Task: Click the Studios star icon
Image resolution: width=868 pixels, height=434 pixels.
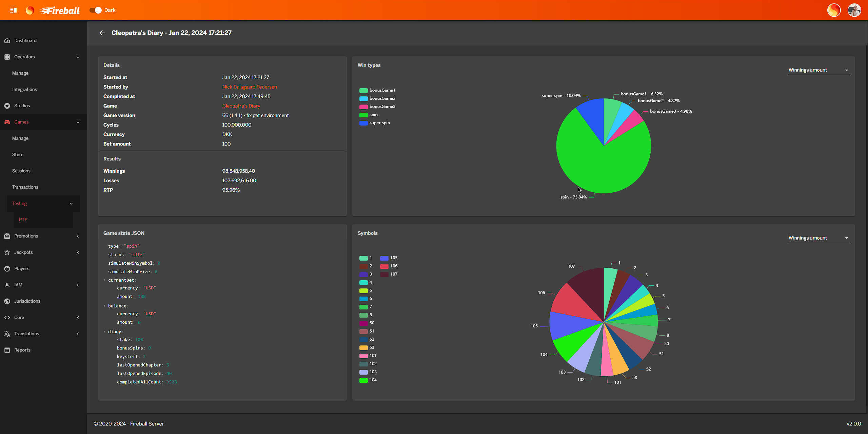Action: point(7,106)
